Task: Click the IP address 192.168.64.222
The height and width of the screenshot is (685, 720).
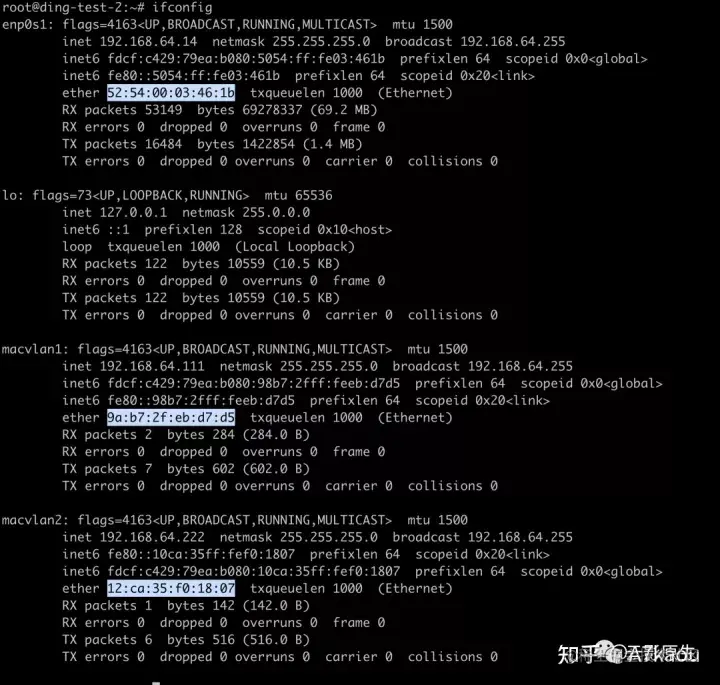Action: 152,537
